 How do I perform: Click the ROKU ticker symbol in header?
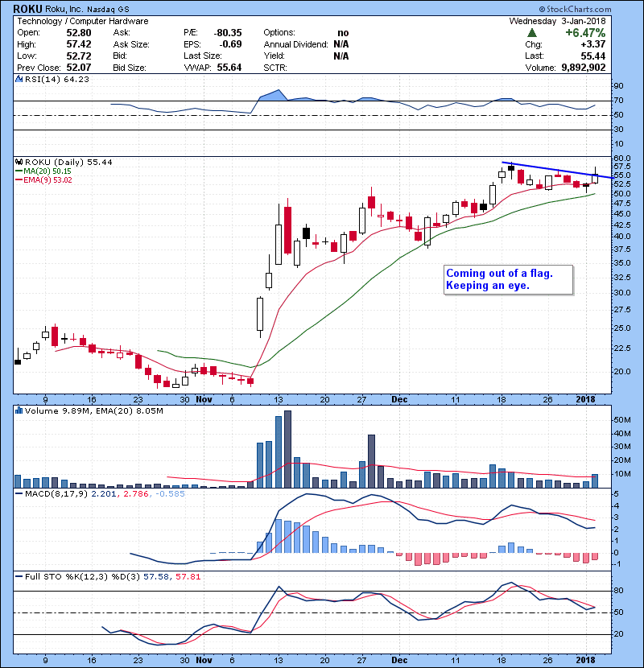[27, 9]
